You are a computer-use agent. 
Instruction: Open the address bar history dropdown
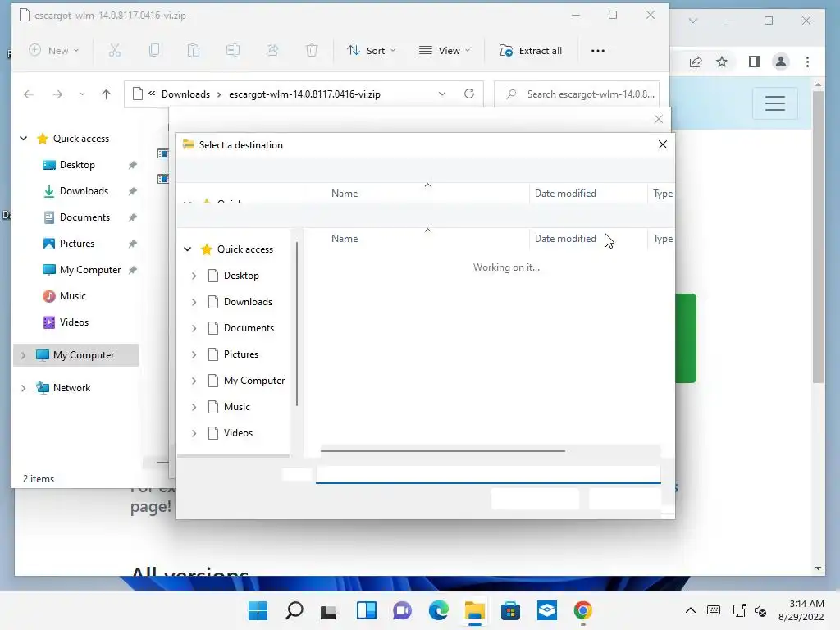[x=442, y=94]
